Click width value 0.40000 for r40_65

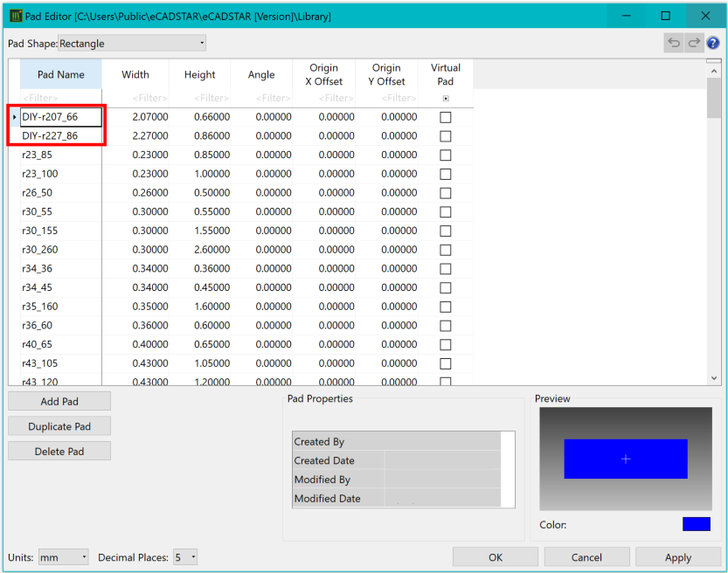(x=150, y=344)
